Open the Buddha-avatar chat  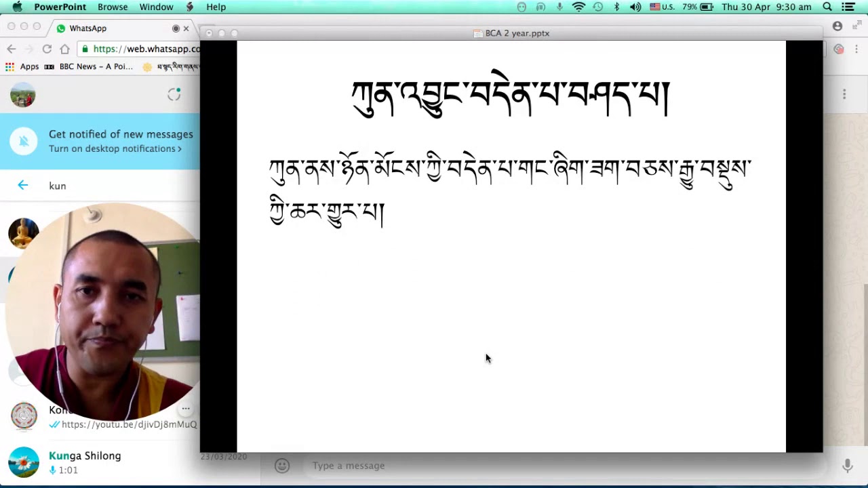(23, 232)
